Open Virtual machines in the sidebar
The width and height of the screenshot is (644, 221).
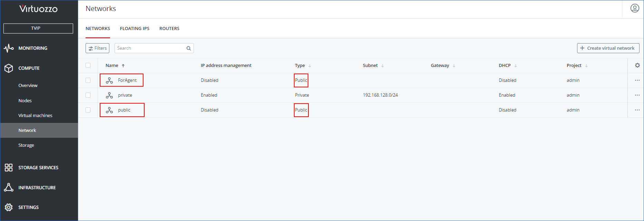pyautogui.click(x=35, y=115)
